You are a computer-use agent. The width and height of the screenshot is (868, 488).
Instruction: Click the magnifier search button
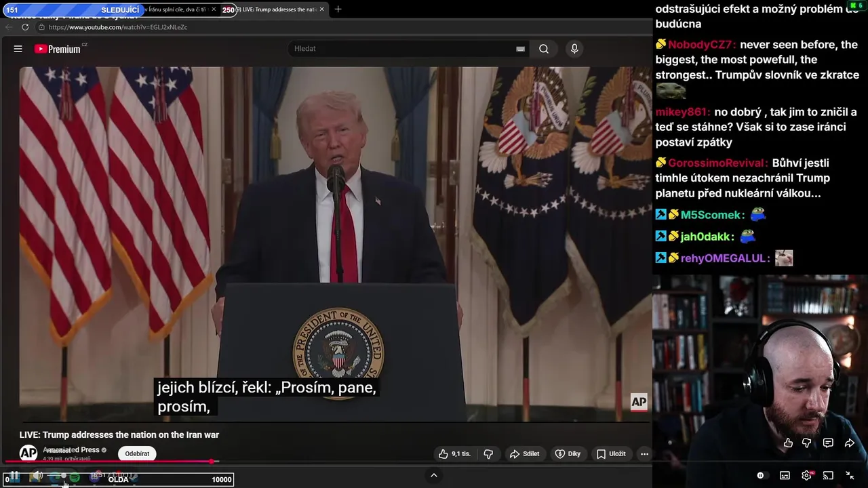[544, 49]
